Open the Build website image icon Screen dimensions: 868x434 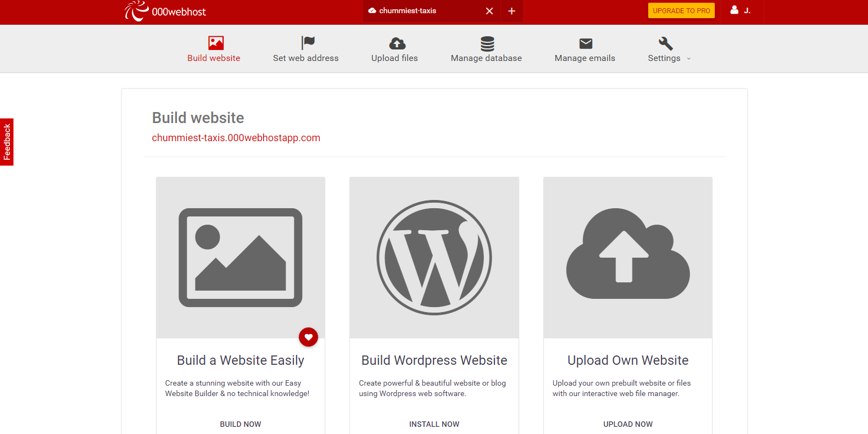pyautogui.click(x=215, y=43)
